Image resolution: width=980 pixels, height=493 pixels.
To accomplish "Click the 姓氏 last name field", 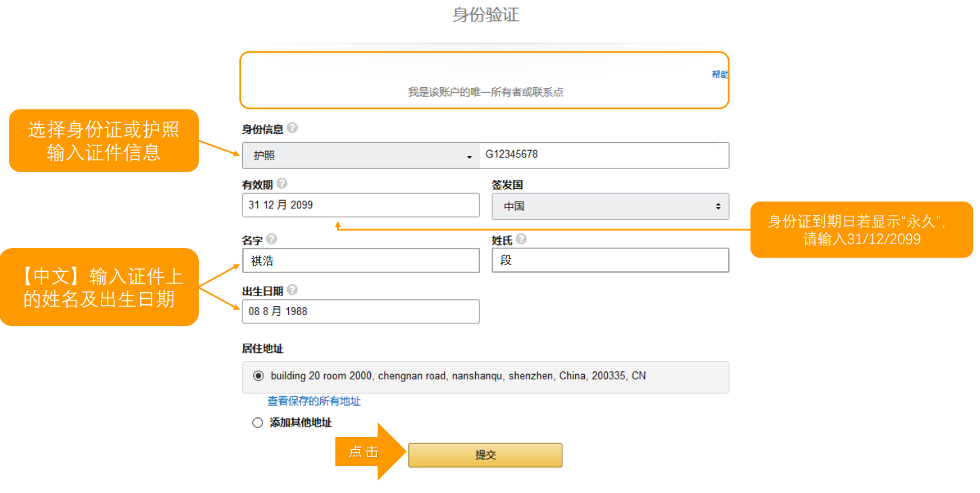I will (610, 260).
